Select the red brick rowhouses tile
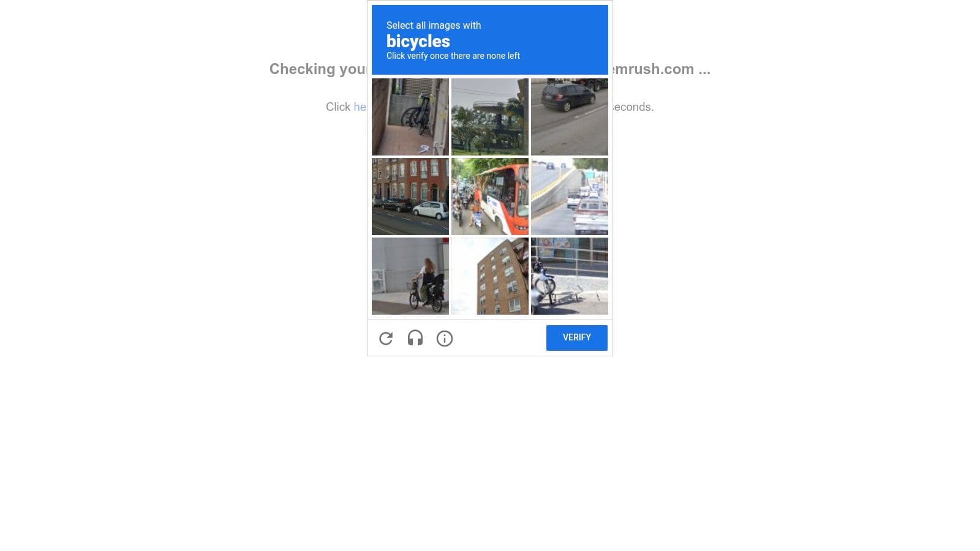The image size is (980, 551). tap(410, 197)
